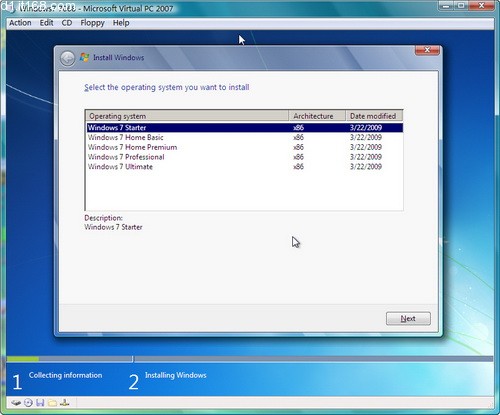Click the back arrow in Install Windows
Screen dimensions: 500x415
(x=68, y=59)
